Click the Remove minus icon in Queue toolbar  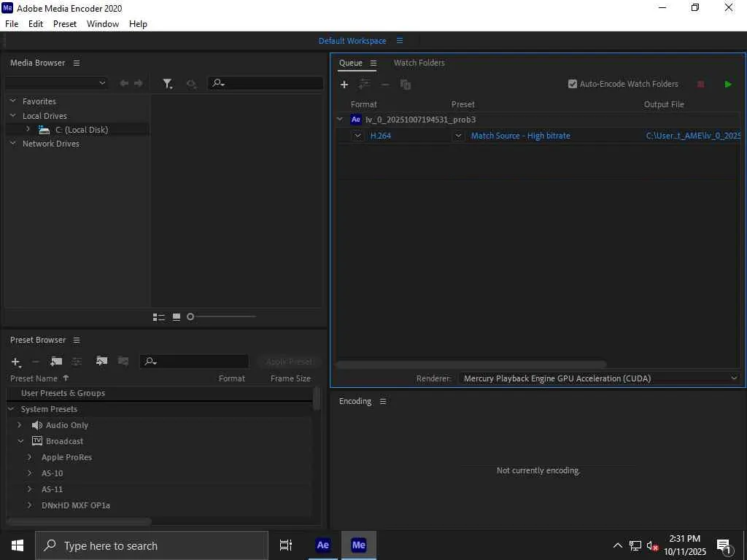coord(385,85)
